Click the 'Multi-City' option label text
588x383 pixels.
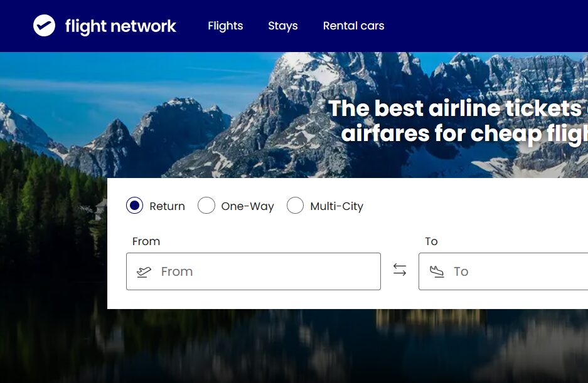(x=337, y=206)
